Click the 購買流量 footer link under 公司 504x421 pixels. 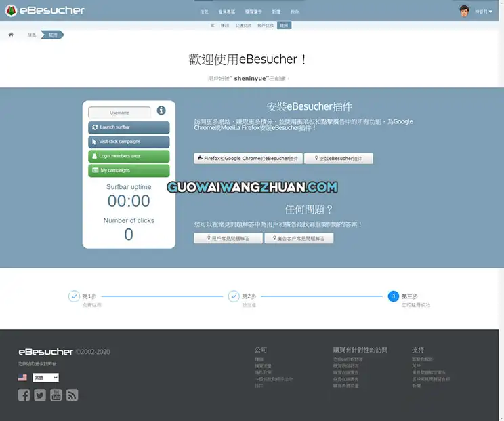[263, 366]
